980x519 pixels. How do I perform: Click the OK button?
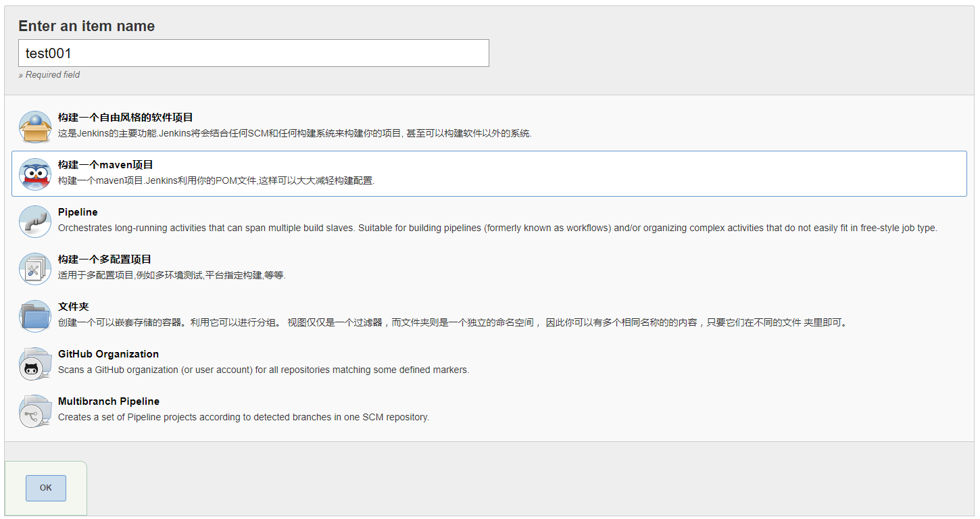click(x=46, y=488)
